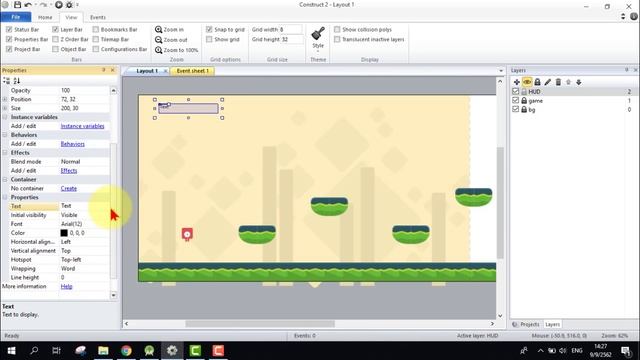Viewport: 640px width, 360px height.
Task: Enable Show collision polys
Action: click(337, 29)
